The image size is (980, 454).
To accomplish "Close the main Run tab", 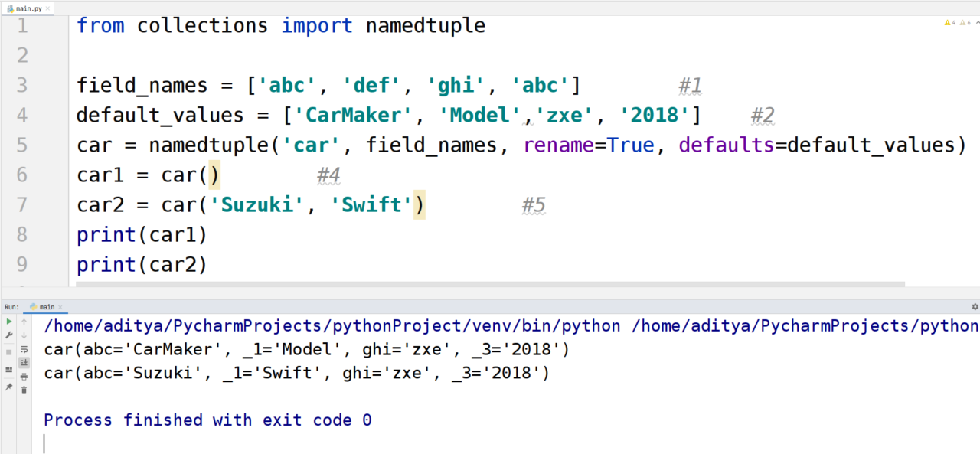I will point(60,305).
